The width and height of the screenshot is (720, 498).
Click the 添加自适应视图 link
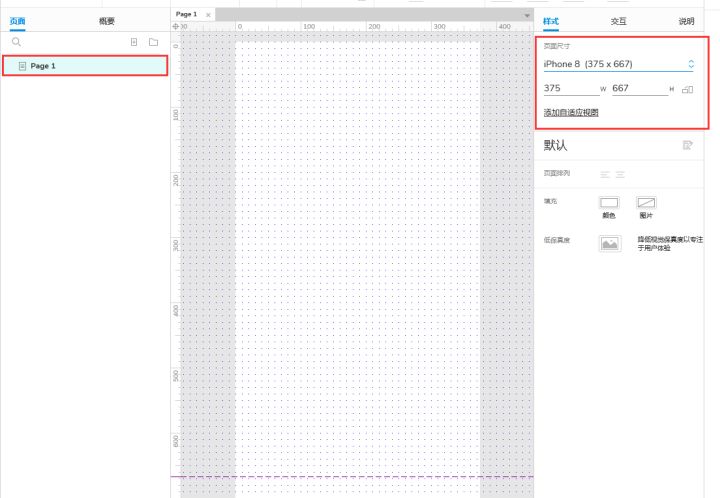pos(571,112)
